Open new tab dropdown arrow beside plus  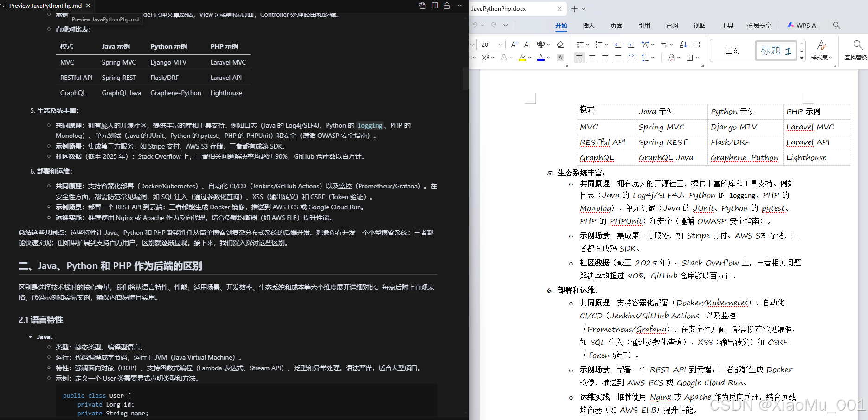point(584,9)
